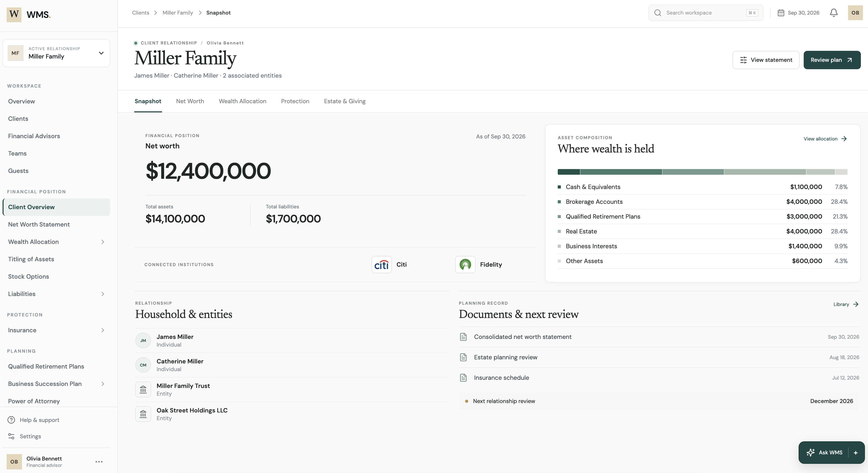Open the three-dot menu beside Olivia Bennett
The image size is (868, 473).
point(99,462)
